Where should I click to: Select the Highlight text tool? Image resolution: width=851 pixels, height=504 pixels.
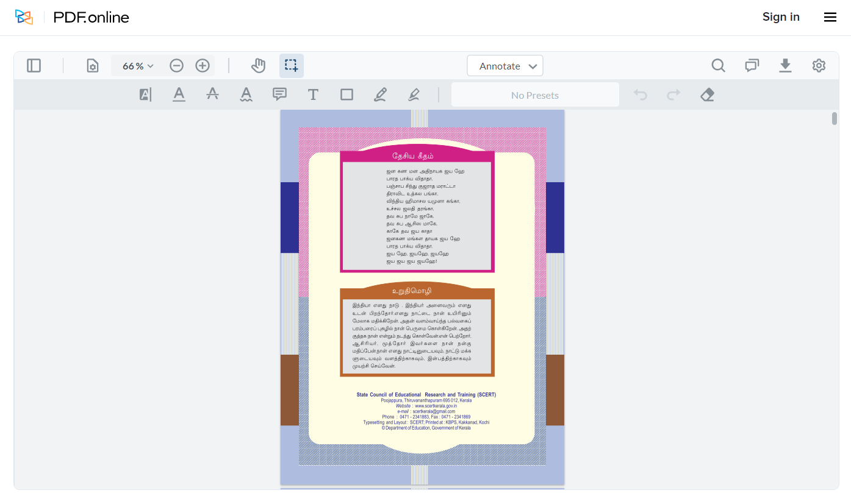145,94
